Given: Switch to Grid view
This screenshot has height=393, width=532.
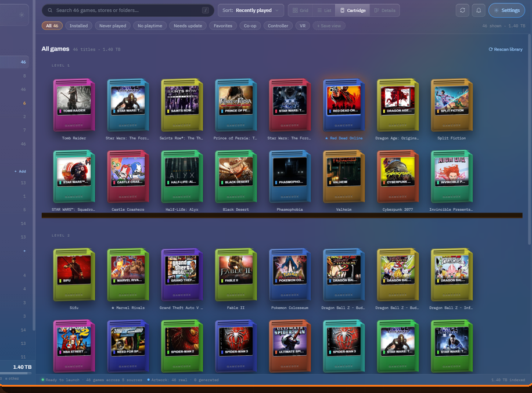Looking at the screenshot, I should (301, 10).
